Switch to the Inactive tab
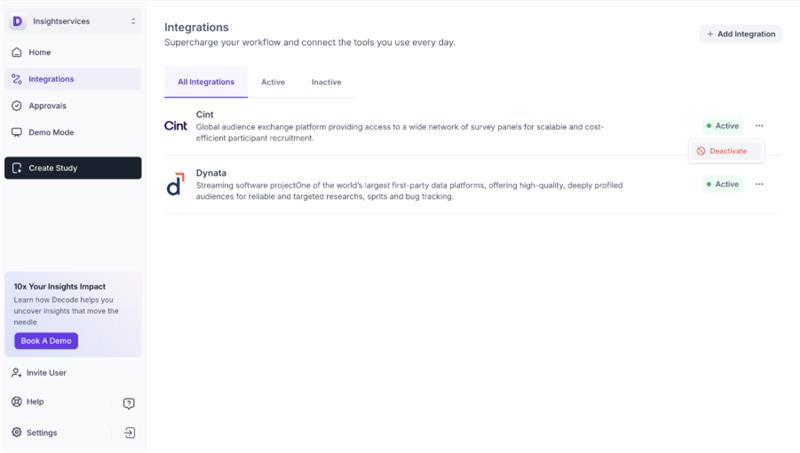 pyautogui.click(x=327, y=82)
